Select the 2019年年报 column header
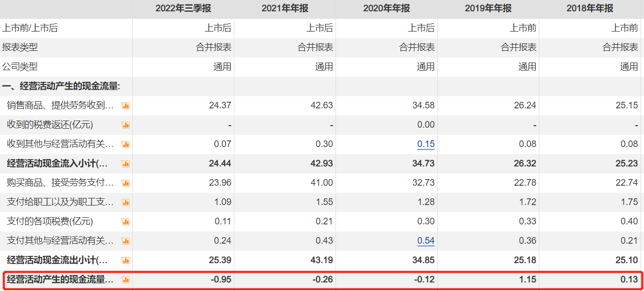The width and height of the screenshot is (644, 291). click(x=488, y=8)
